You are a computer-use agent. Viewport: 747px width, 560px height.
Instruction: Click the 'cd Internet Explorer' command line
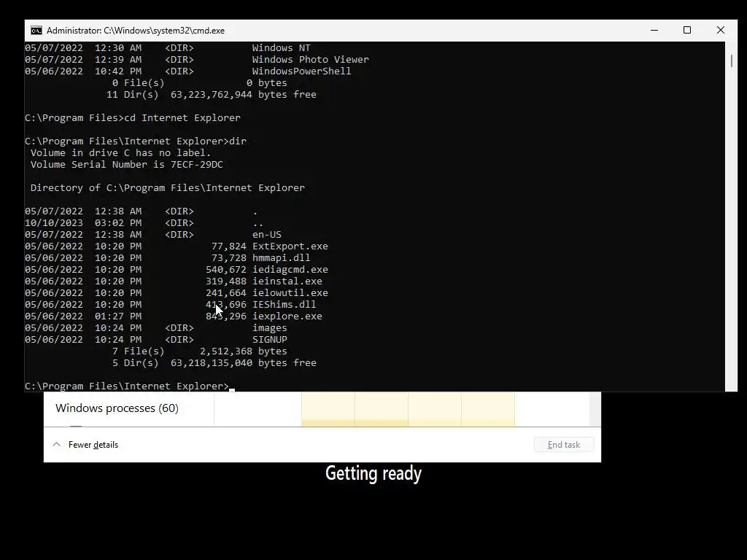133,117
